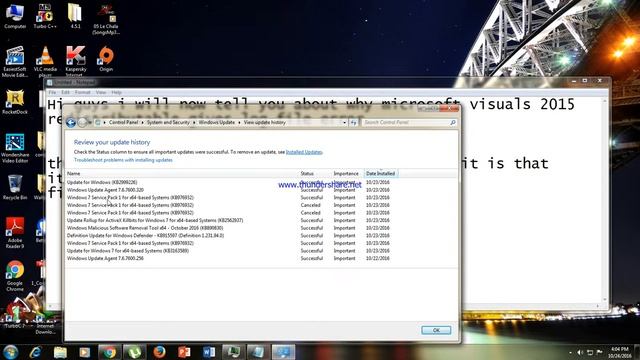Viewport: 640px width, 360px height.
Task: Switch to Google Chrome in the taskbar
Action: 109,352
